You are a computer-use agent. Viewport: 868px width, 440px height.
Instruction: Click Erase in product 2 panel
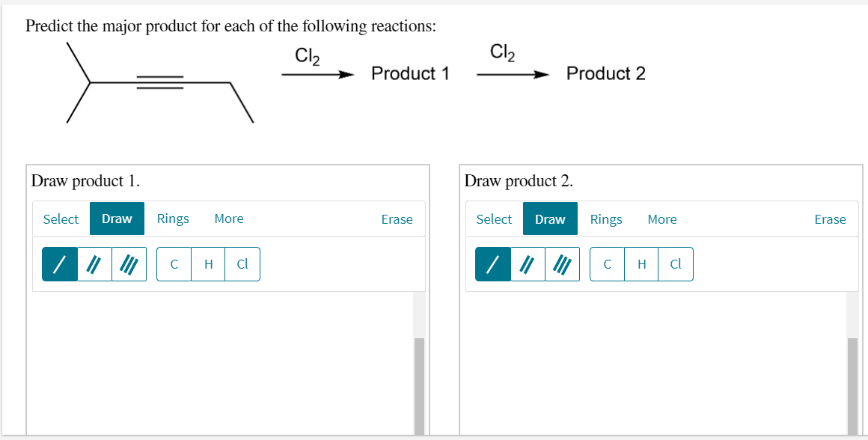830,219
